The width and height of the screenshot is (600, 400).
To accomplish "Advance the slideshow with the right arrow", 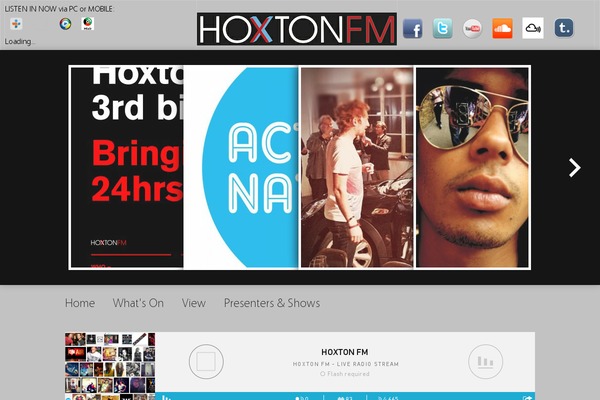I will (574, 168).
